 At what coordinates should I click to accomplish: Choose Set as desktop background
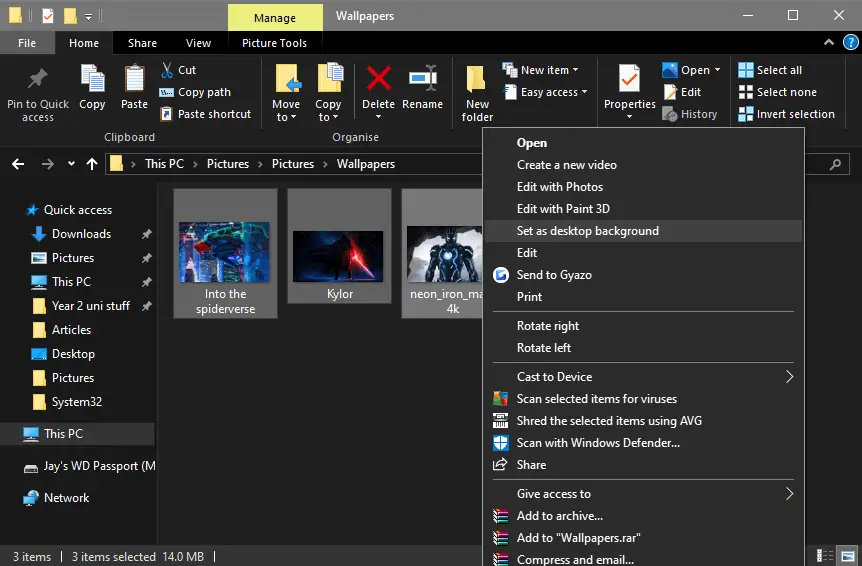point(643,231)
